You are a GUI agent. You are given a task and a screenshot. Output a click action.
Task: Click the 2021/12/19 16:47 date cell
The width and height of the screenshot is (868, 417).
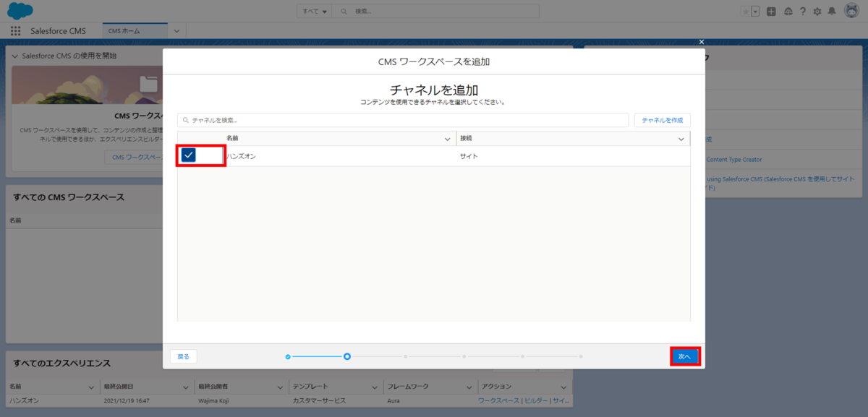tap(126, 400)
